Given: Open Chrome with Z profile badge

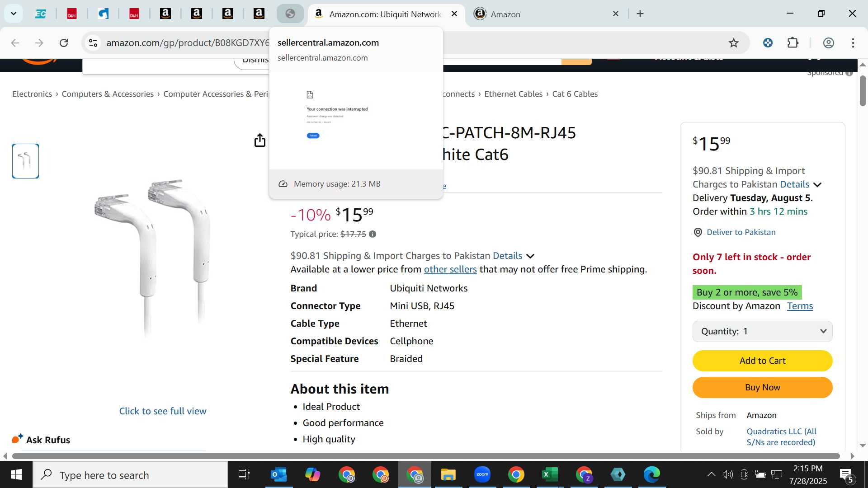Looking at the screenshot, I should tap(584, 475).
